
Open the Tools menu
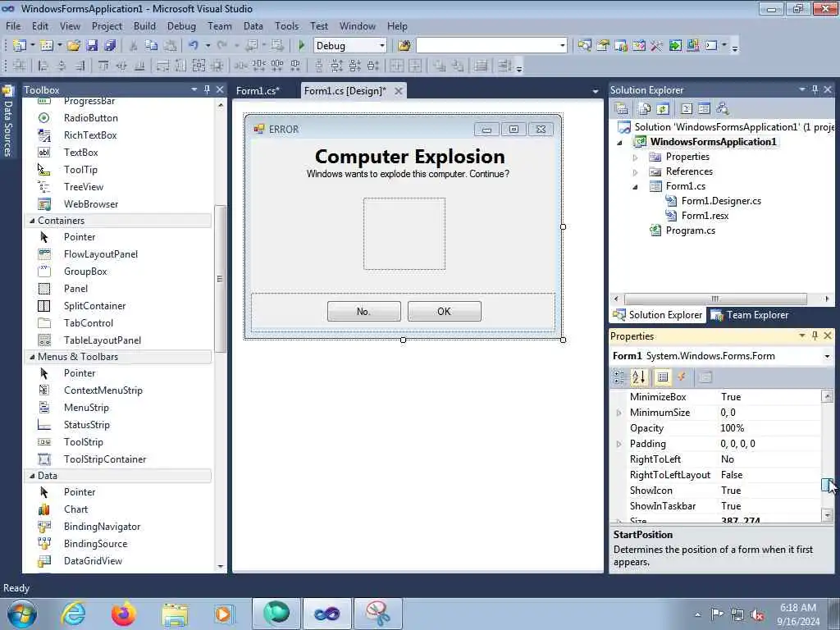pos(286,25)
